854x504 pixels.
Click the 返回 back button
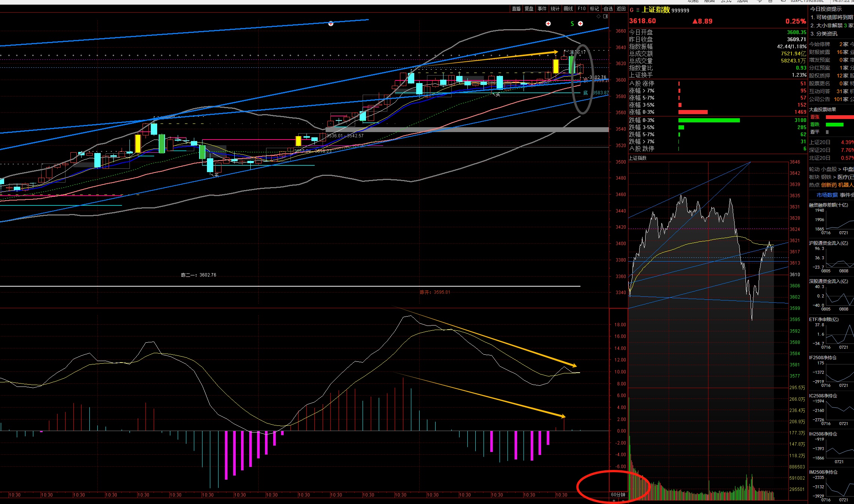point(621,9)
